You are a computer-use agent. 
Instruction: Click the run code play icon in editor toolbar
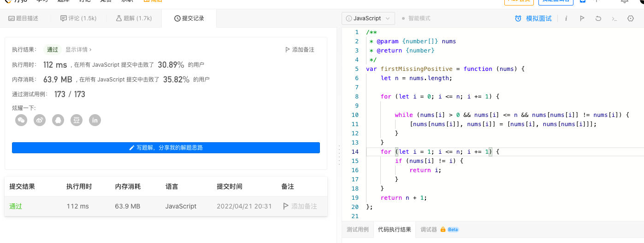[582, 18]
